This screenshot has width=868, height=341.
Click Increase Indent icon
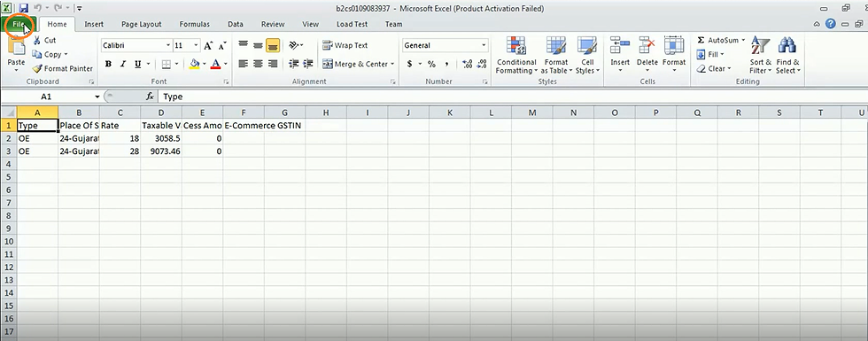click(x=308, y=64)
